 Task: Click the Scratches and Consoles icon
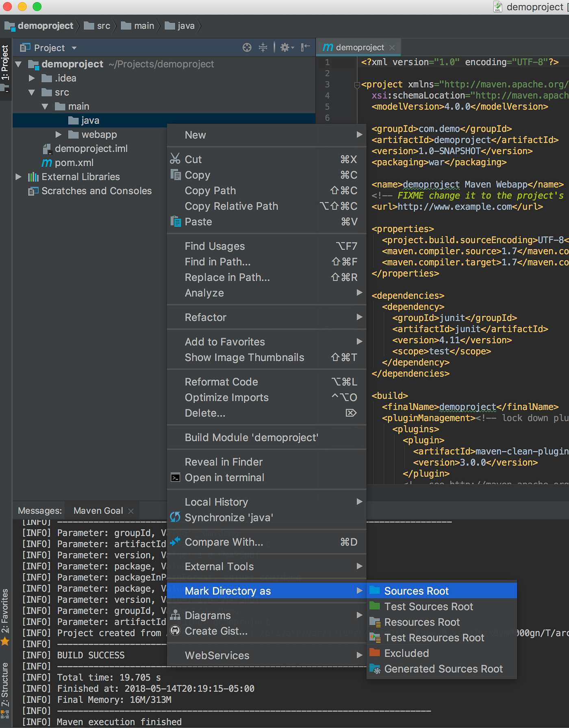[33, 191]
